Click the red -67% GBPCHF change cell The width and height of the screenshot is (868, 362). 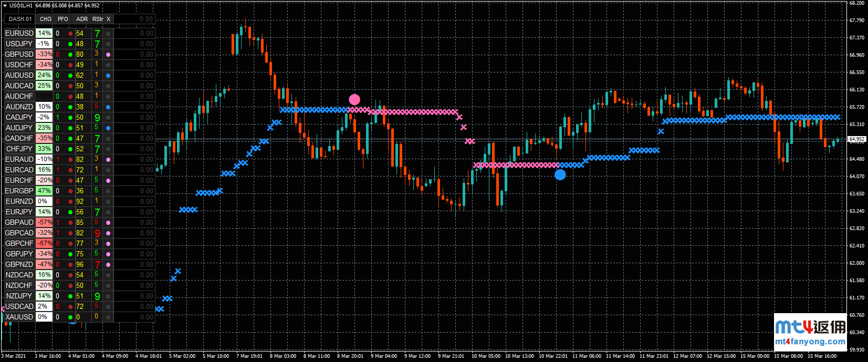coord(45,243)
